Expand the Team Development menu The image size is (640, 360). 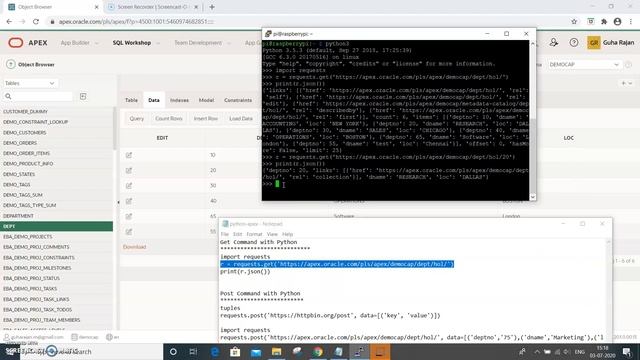202,43
